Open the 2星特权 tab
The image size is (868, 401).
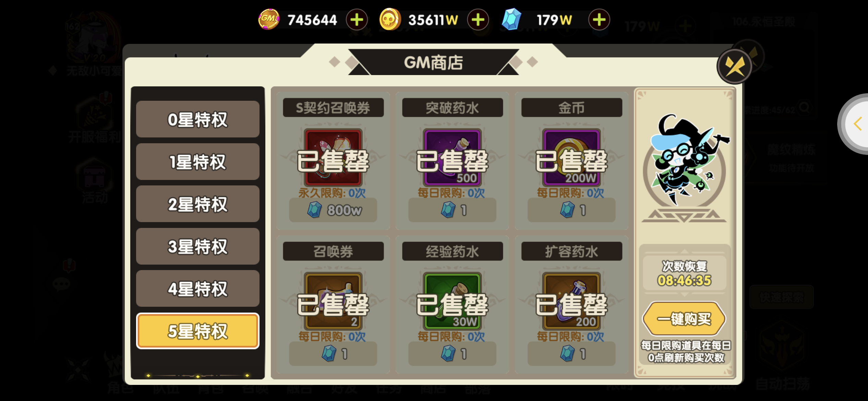(198, 204)
